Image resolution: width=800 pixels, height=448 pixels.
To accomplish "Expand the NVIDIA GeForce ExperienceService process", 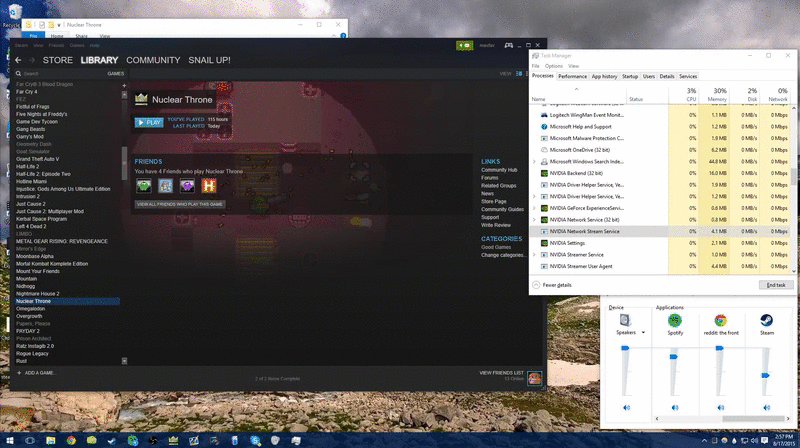I will tap(534, 208).
